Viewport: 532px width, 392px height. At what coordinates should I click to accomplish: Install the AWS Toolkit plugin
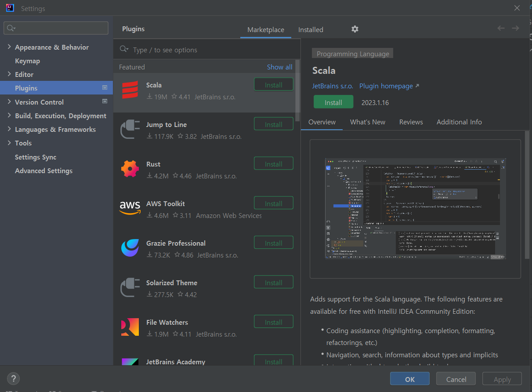[x=274, y=203]
